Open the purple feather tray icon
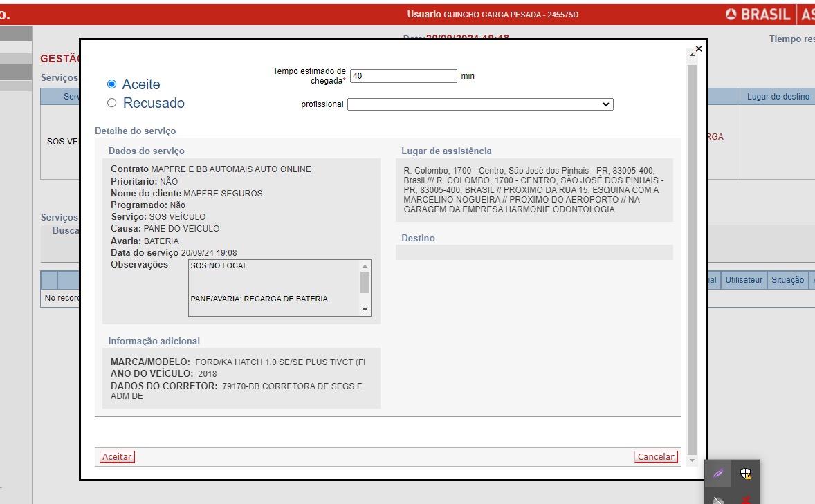The height and width of the screenshot is (504, 815). pos(719,474)
